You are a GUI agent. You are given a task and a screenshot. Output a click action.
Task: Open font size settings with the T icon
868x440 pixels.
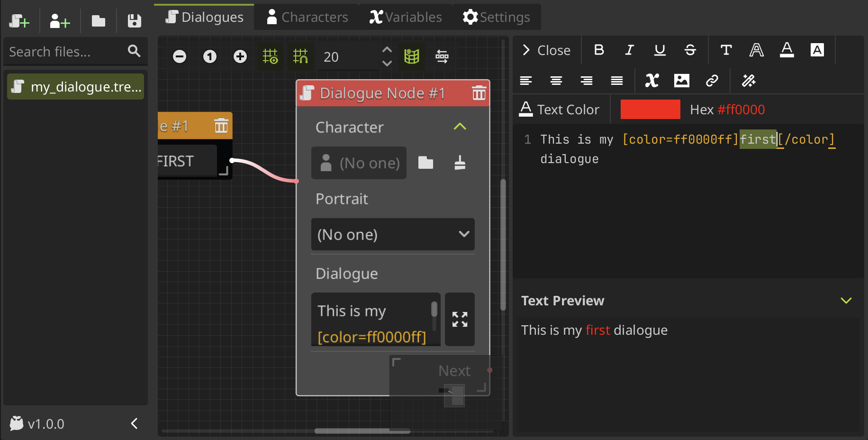[725, 50]
